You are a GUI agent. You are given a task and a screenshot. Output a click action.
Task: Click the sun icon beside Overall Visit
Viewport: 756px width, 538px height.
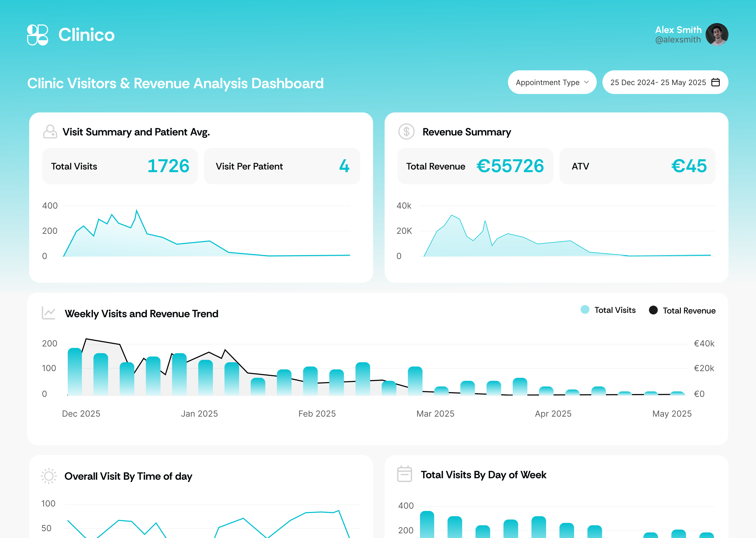point(49,476)
